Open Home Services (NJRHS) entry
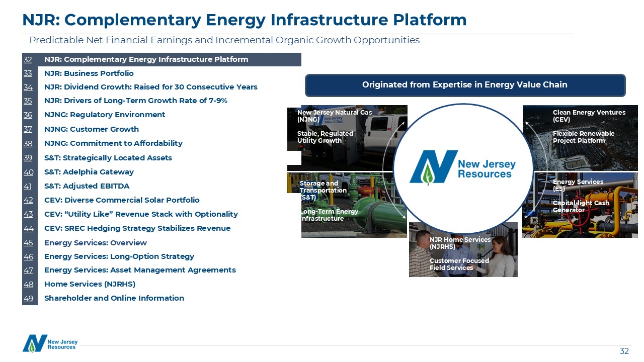This screenshot has width=644, height=362. click(x=90, y=284)
